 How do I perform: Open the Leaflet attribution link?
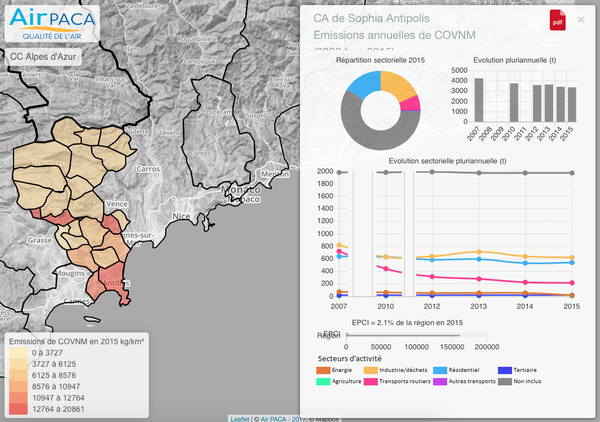pyautogui.click(x=240, y=418)
